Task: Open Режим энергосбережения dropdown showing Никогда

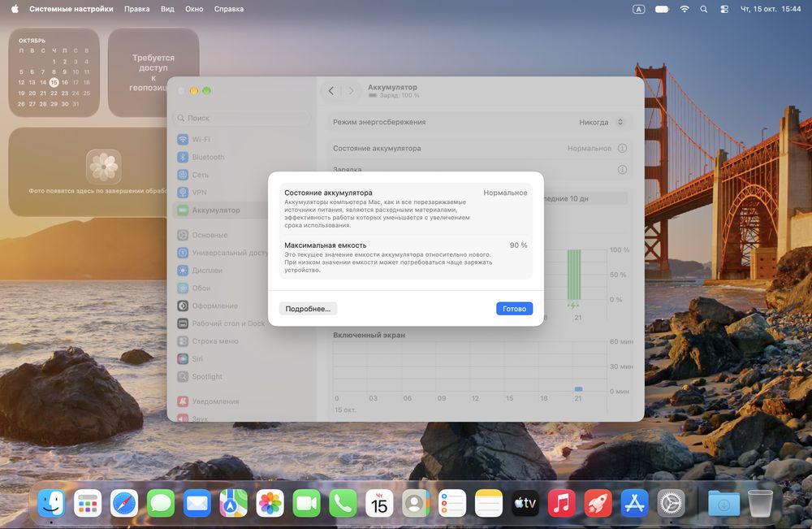Action: point(601,122)
